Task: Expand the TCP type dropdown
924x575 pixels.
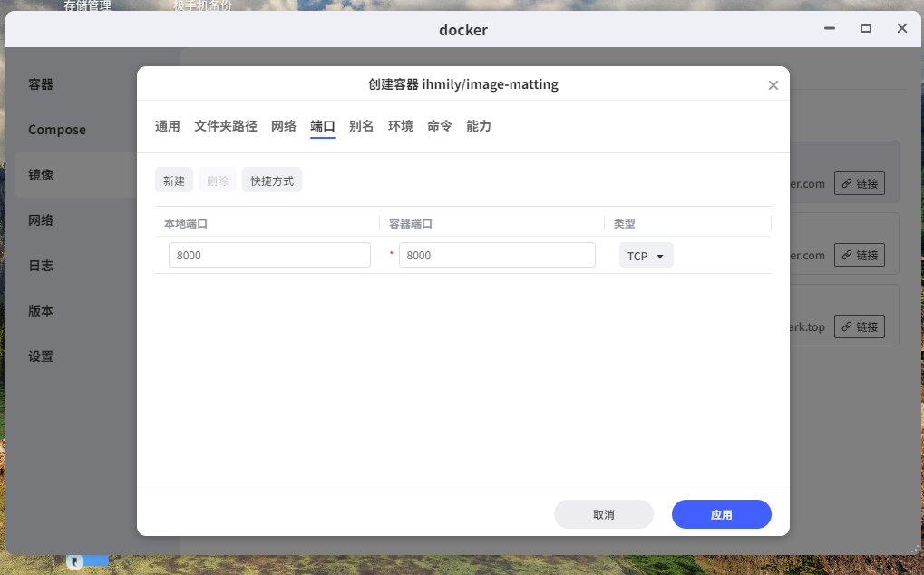Action: pos(646,256)
